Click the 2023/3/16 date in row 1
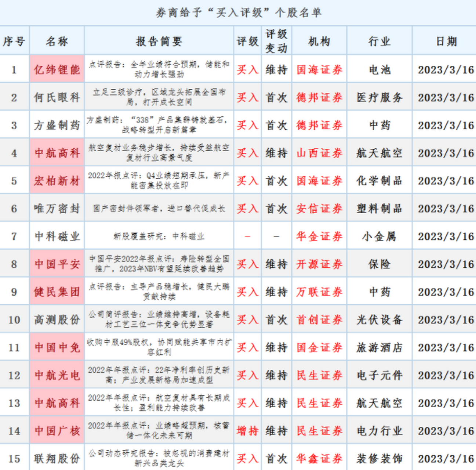Image resolution: width=476 pixels, height=470 pixels. (446, 69)
